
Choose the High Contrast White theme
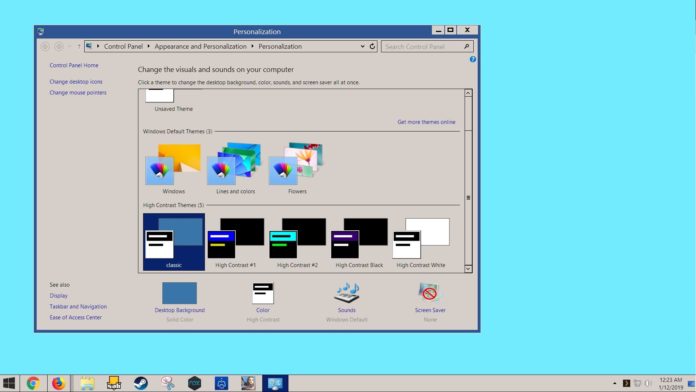click(x=420, y=242)
